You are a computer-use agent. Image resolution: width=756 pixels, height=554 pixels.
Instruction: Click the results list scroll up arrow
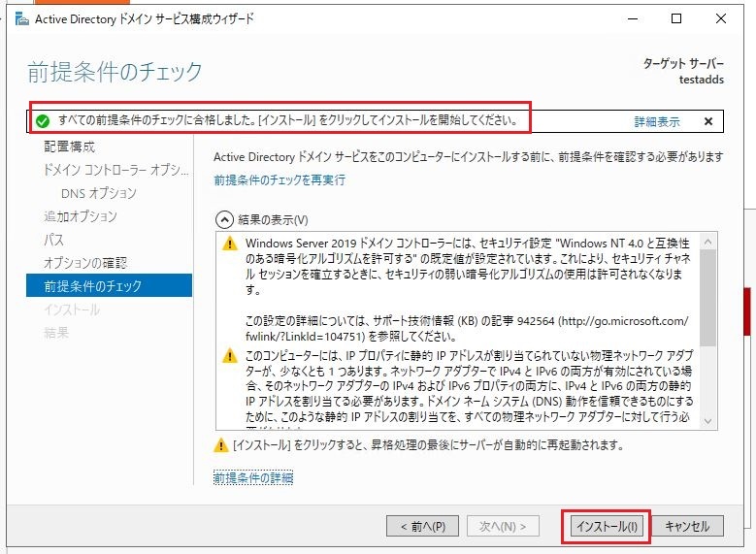(x=707, y=241)
